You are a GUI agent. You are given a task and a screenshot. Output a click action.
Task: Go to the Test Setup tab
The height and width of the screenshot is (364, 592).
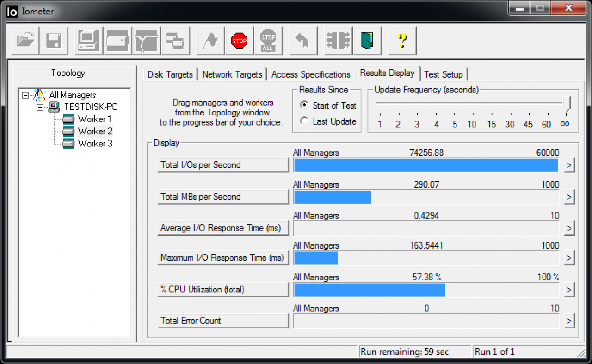click(443, 74)
